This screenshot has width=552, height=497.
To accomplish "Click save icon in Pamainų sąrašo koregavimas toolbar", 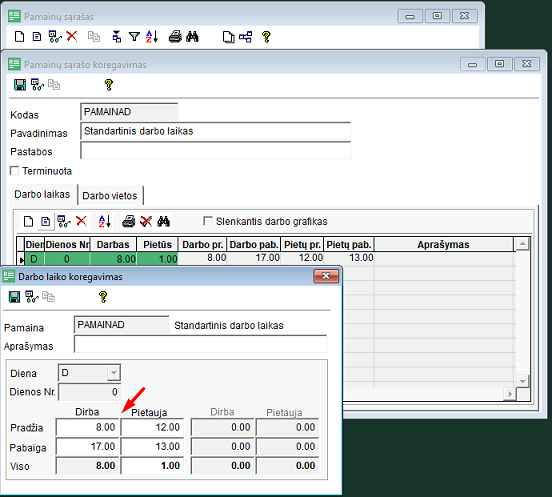I will click(x=20, y=85).
